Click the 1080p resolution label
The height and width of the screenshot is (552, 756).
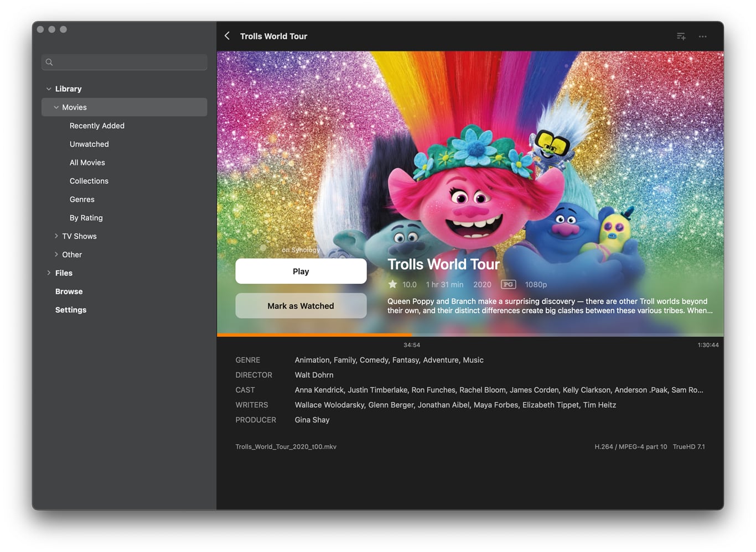point(536,284)
